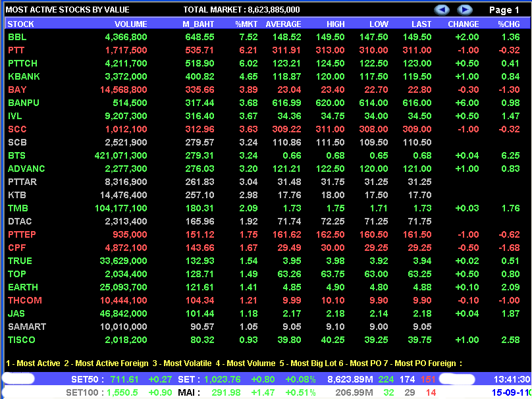532x399 pixels.
Task: Select the CHANGE column header
Action: (464, 24)
